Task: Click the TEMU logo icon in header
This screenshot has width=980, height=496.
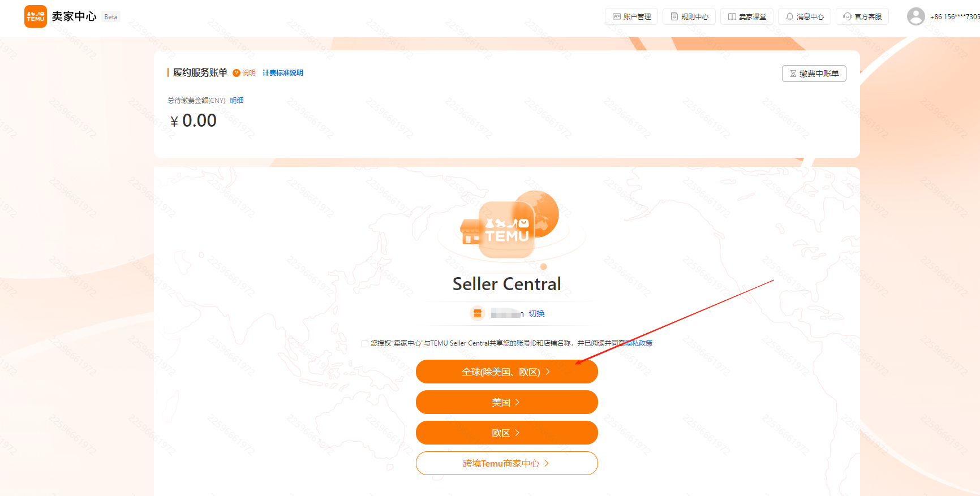Action: click(x=36, y=16)
